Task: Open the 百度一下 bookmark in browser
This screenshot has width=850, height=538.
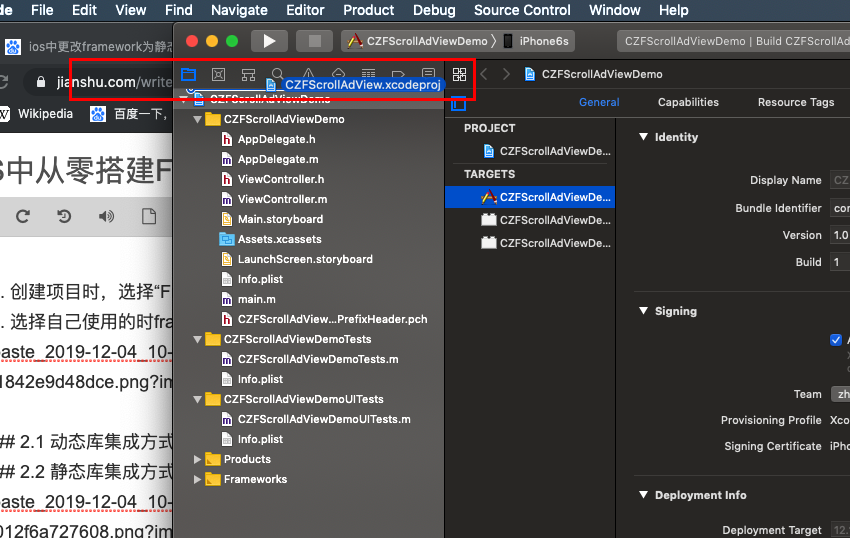Action: [x=128, y=114]
